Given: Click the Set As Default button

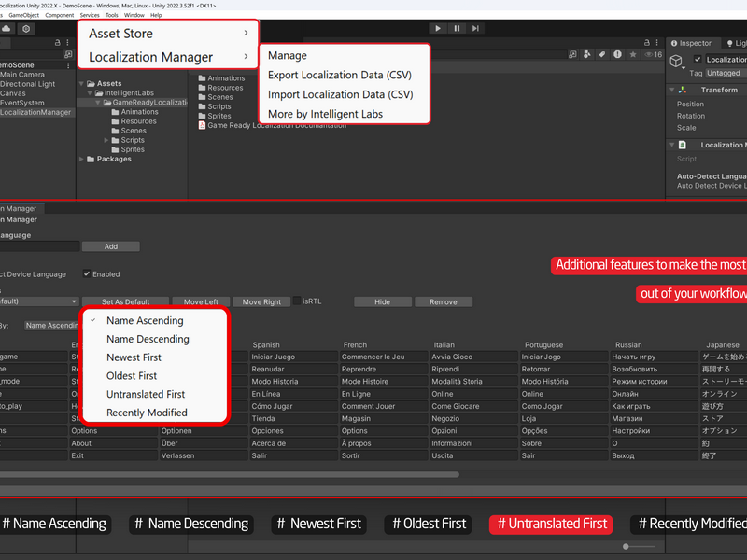Looking at the screenshot, I should point(125,301).
